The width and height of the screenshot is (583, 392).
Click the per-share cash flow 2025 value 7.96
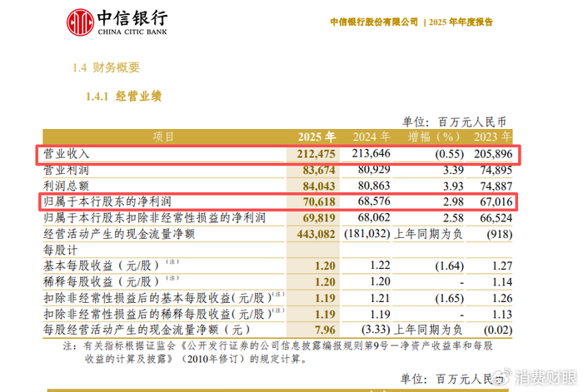click(x=325, y=330)
